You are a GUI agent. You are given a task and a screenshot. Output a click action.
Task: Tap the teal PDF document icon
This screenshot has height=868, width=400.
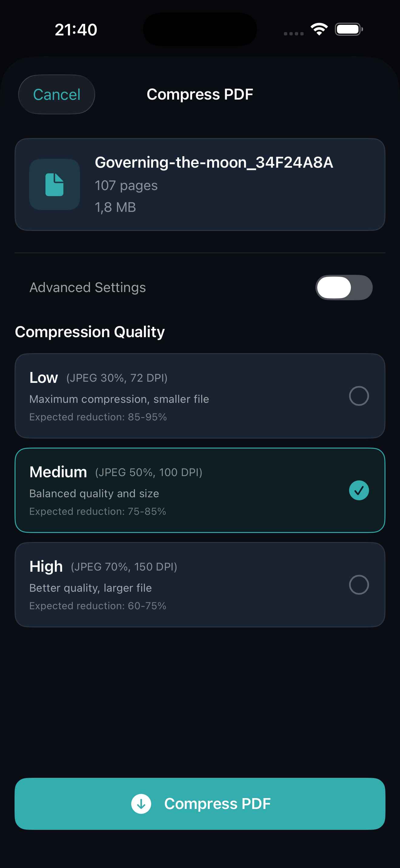[54, 185]
